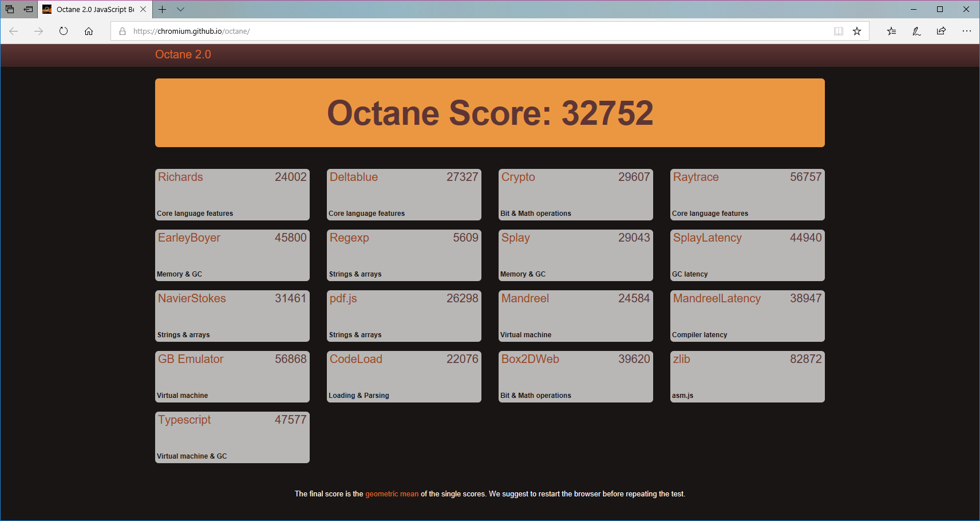Click the NavierStokes benchmark name
The image size is (980, 521).
tap(192, 298)
